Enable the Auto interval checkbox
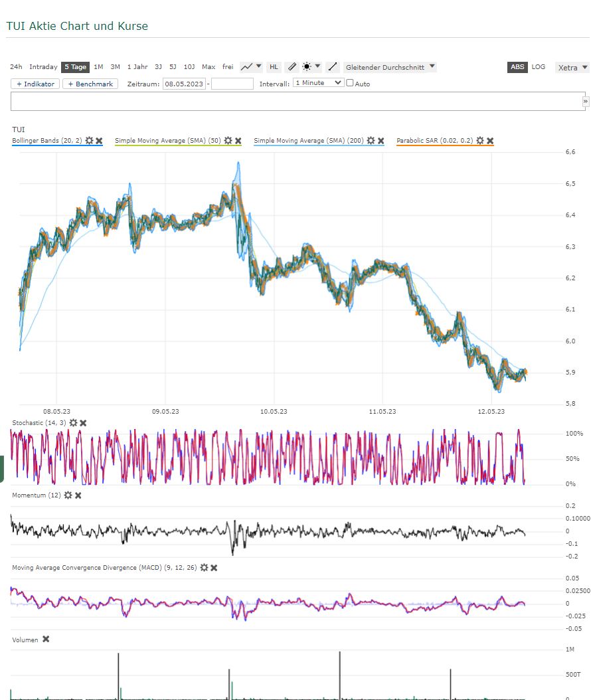This screenshot has height=700, width=591. pos(350,83)
